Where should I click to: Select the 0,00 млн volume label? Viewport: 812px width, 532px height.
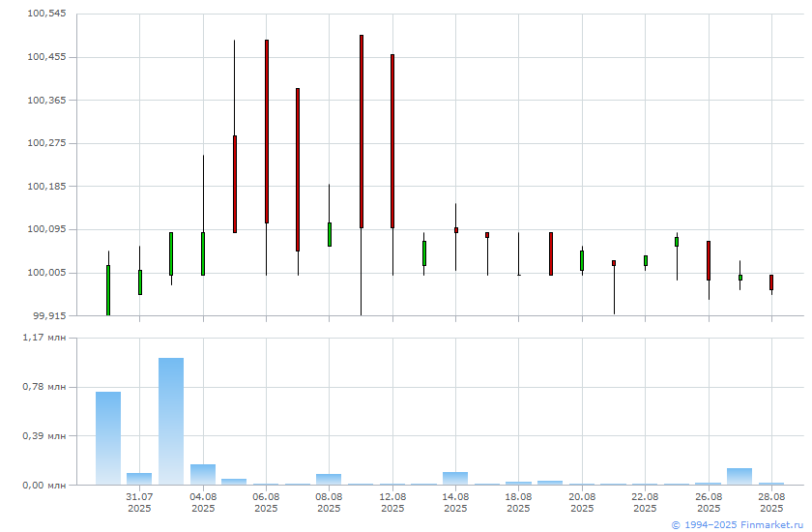pyautogui.click(x=44, y=485)
